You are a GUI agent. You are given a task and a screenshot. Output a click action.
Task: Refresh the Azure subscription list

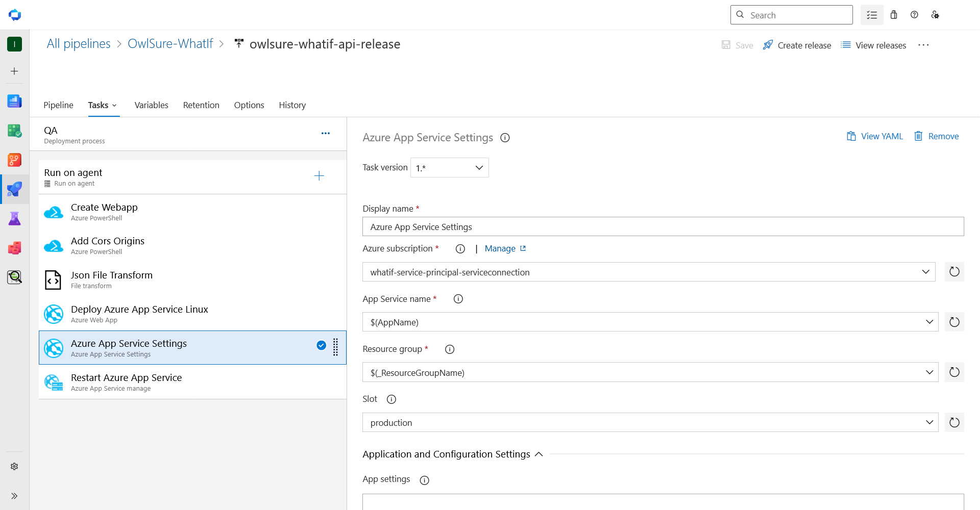(x=954, y=272)
